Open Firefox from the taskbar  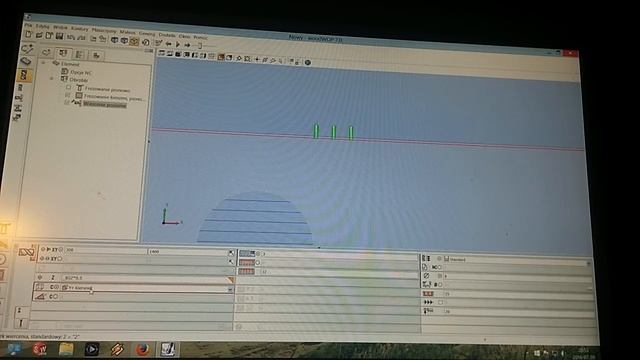click(142, 350)
